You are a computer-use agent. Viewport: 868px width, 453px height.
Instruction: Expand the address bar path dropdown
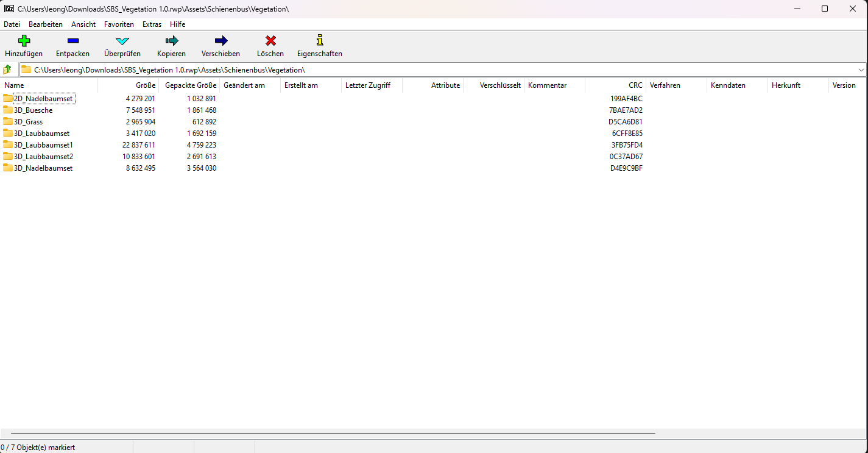tap(861, 70)
